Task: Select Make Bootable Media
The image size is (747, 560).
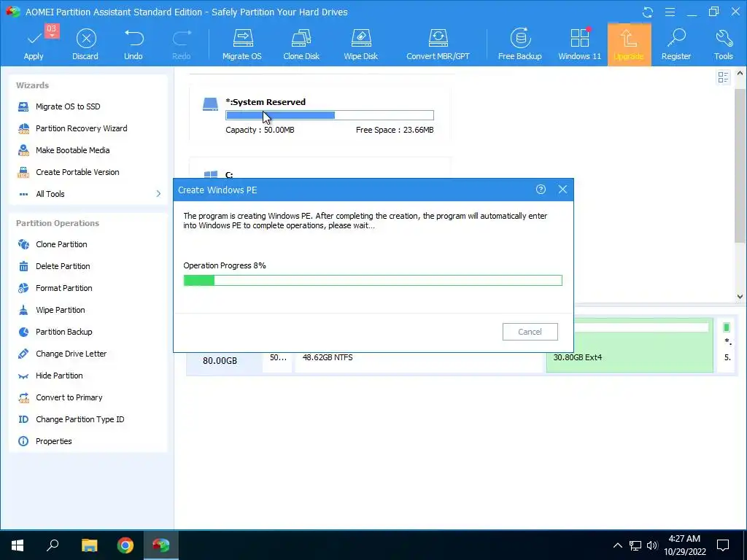Action: click(x=63, y=150)
